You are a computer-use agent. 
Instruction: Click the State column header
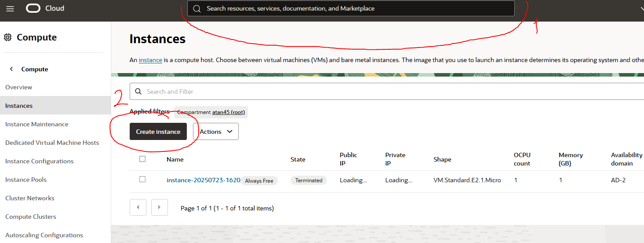[x=298, y=159]
